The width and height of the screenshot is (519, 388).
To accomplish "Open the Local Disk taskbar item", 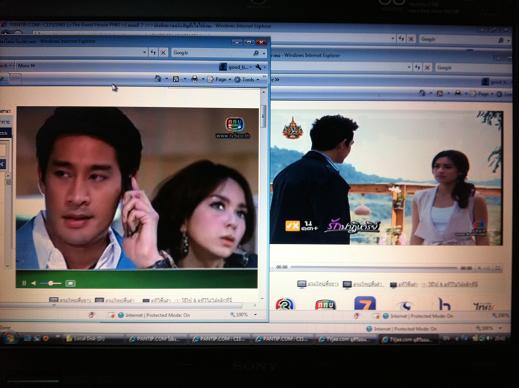I will (x=85, y=339).
